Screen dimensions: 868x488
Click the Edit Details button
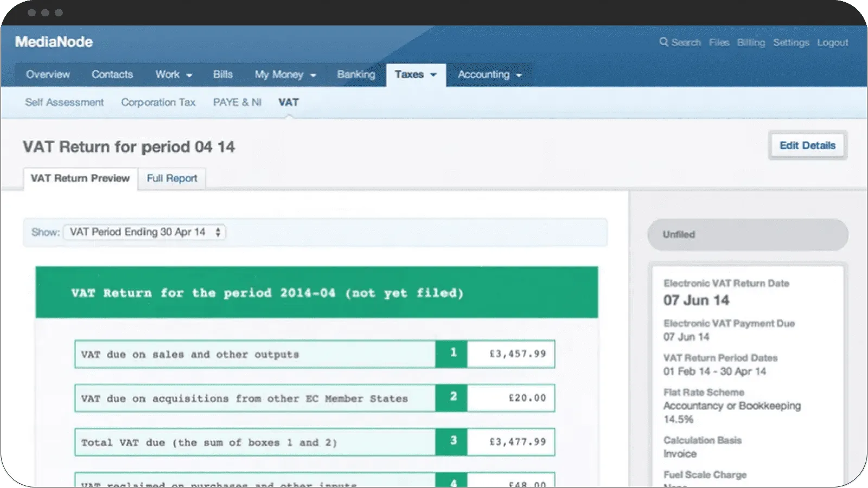(x=807, y=145)
